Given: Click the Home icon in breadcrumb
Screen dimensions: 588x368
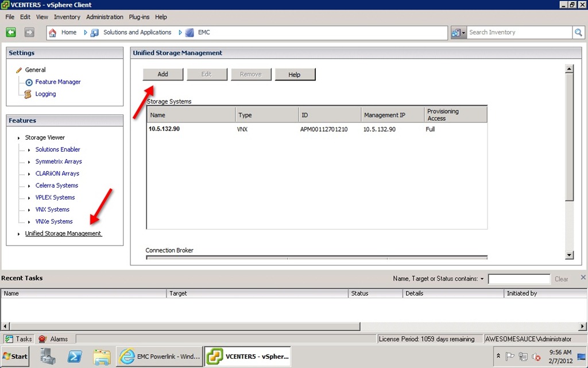Looking at the screenshot, I should point(53,33).
